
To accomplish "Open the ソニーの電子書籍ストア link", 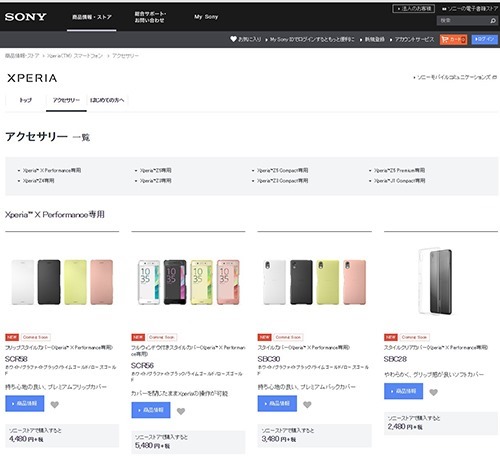I will tap(470, 9).
